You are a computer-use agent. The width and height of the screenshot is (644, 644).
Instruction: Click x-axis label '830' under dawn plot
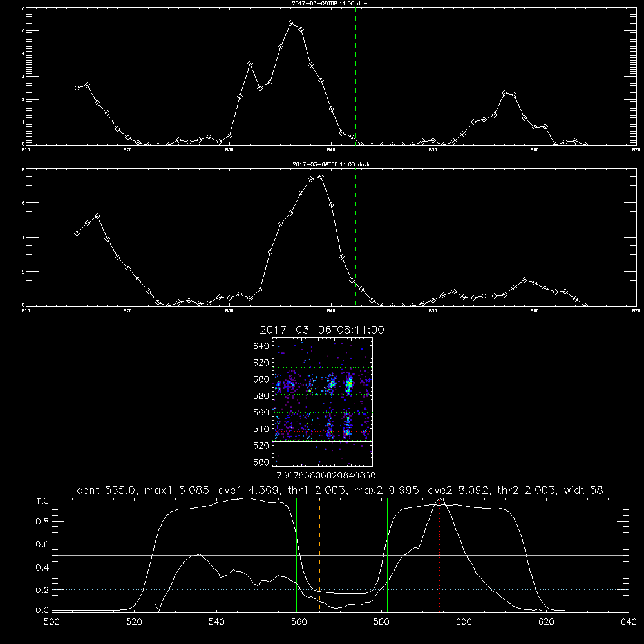[x=229, y=150]
